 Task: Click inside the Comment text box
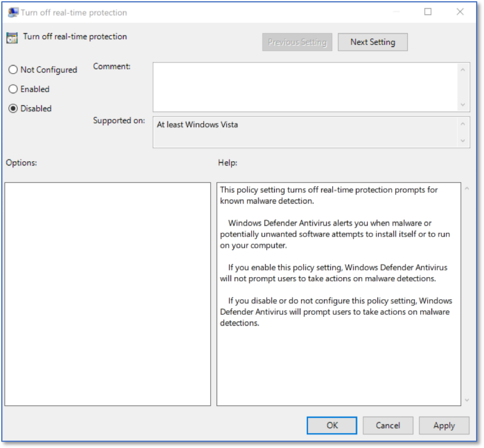point(305,87)
